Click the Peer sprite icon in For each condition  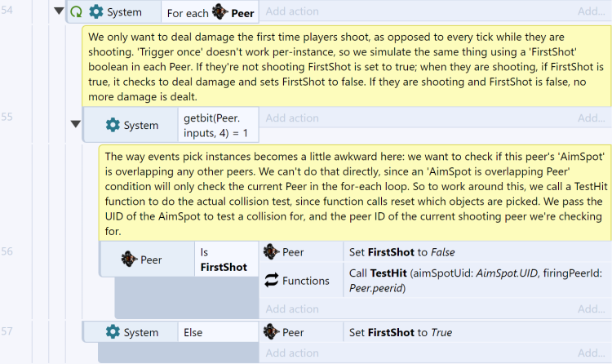click(220, 12)
